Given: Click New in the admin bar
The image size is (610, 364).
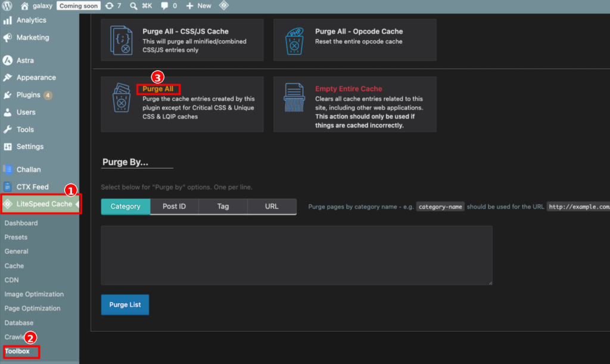Looking at the screenshot, I should pos(204,6).
